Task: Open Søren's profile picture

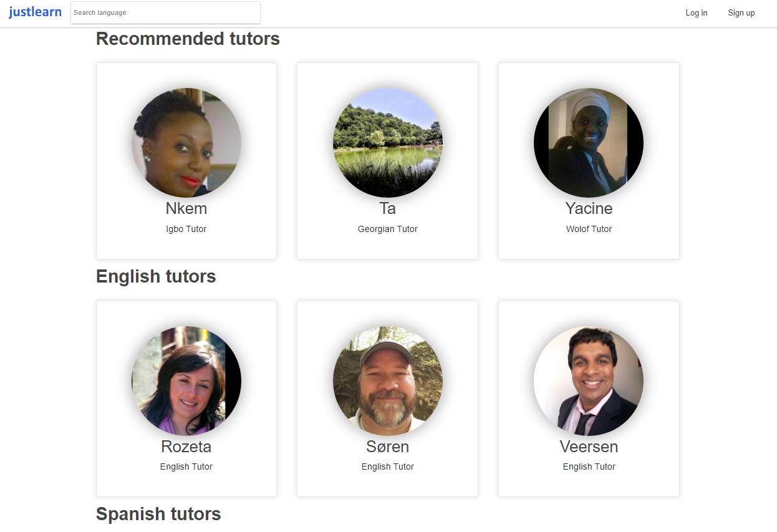Action: click(x=388, y=381)
